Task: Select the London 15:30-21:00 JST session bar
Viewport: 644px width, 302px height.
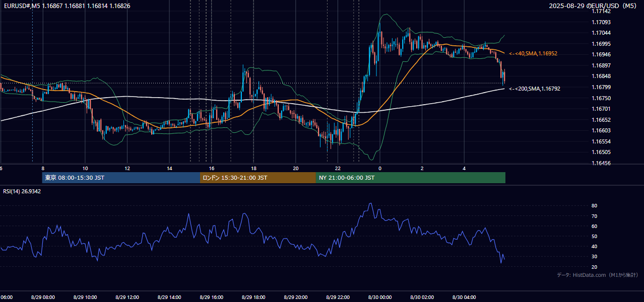Action: point(258,178)
